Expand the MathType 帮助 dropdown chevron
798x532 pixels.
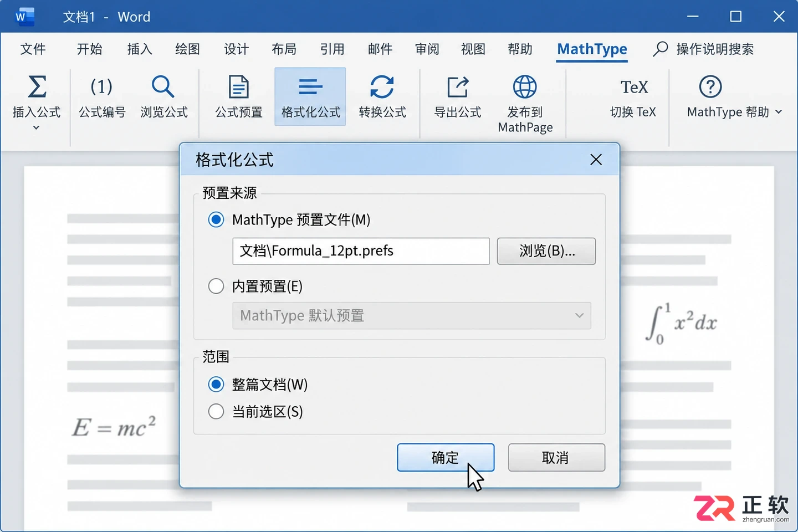[779, 112]
